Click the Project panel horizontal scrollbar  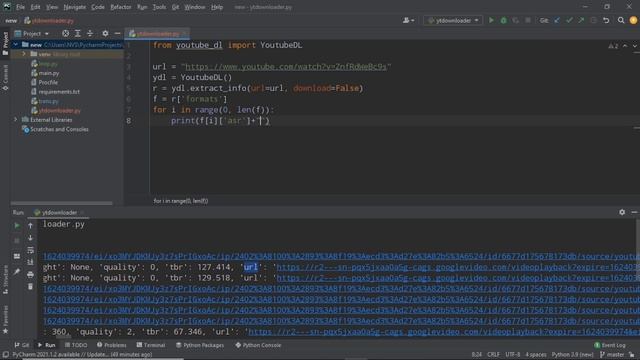click(62, 203)
